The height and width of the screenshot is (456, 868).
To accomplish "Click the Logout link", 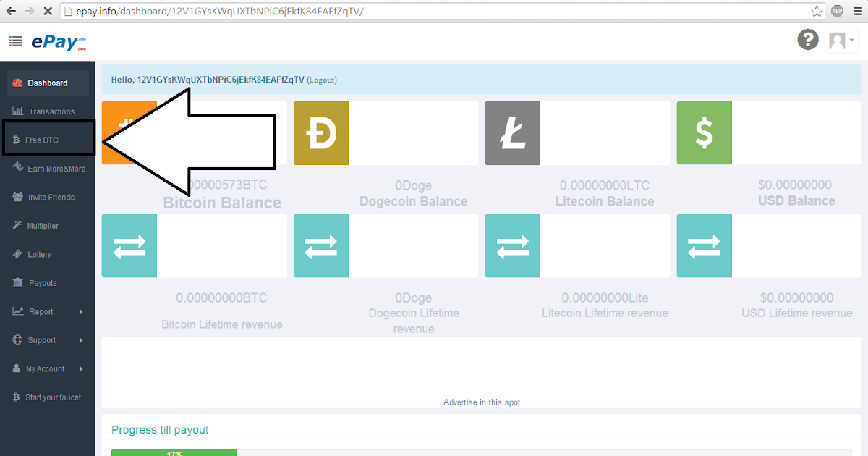I will point(322,80).
